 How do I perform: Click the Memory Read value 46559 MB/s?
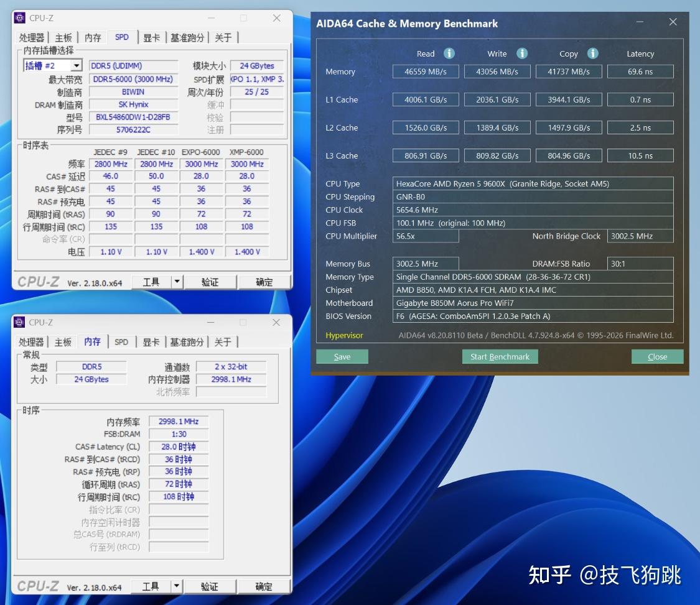coord(426,72)
